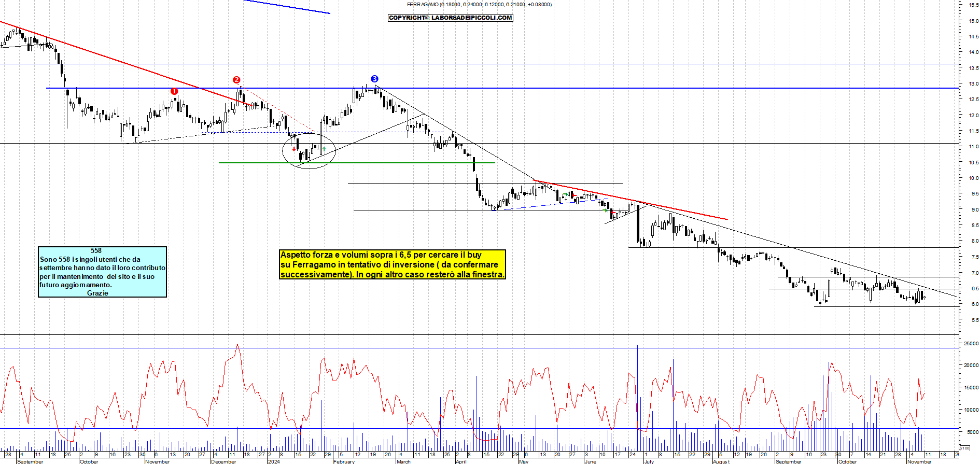Click the July month label on time axis
Image resolution: width=980 pixels, height=464 pixels.
tap(649, 461)
